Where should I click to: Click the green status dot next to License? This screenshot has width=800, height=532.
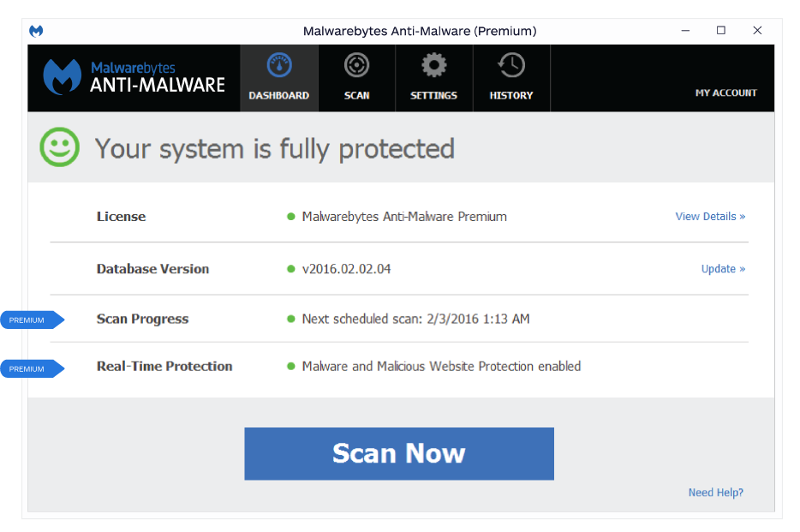coord(292,217)
